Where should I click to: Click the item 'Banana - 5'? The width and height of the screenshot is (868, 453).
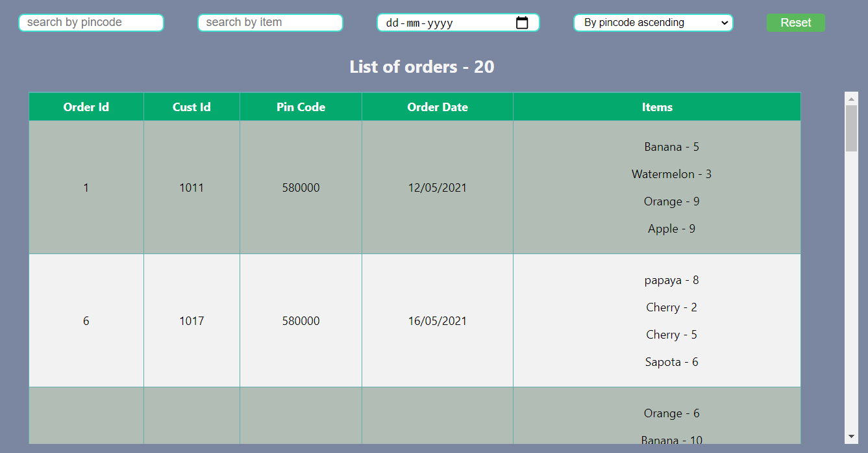click(671, 147)
